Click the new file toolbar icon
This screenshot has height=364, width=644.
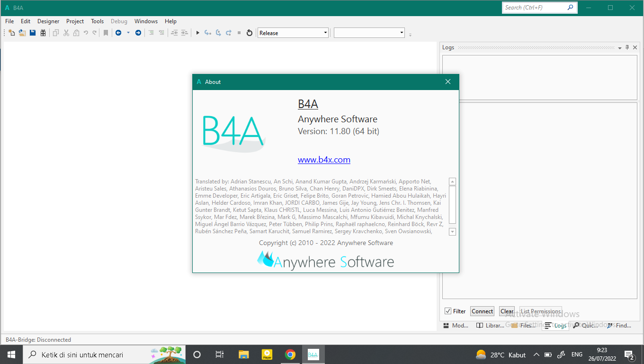[x=12, y=33]
